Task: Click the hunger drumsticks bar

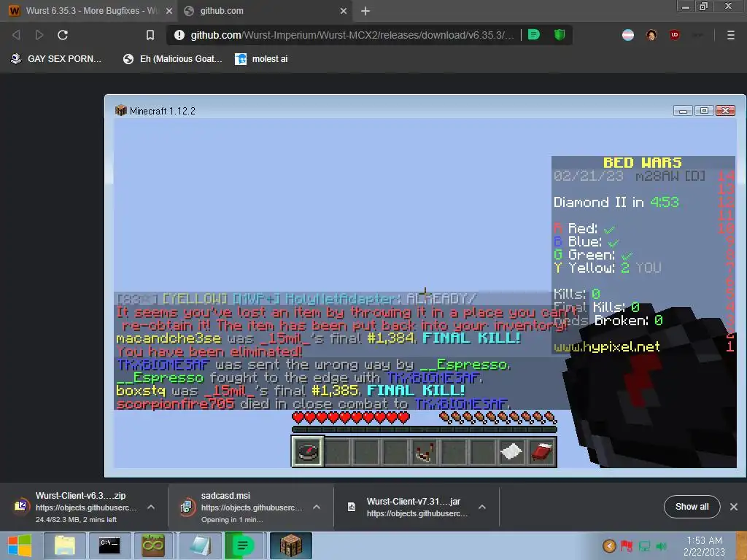Action: pos(498,418)
